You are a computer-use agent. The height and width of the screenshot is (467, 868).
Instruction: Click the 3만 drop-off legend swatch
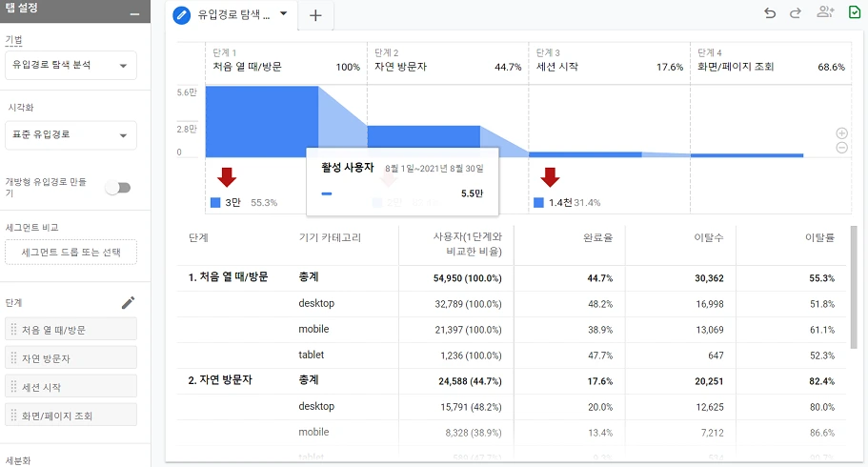point(215,203)
